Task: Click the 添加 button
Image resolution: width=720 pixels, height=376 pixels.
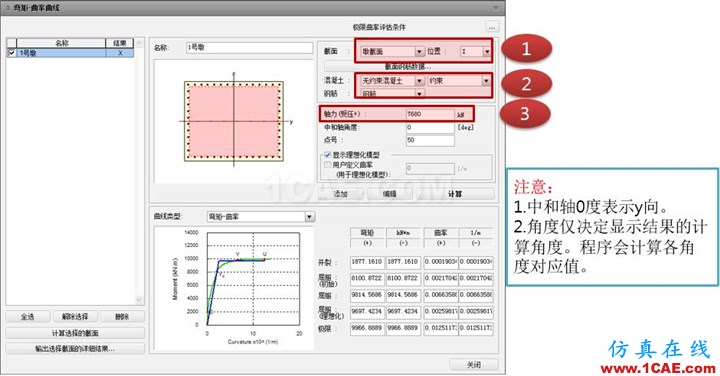Action: tap(341, 194)
